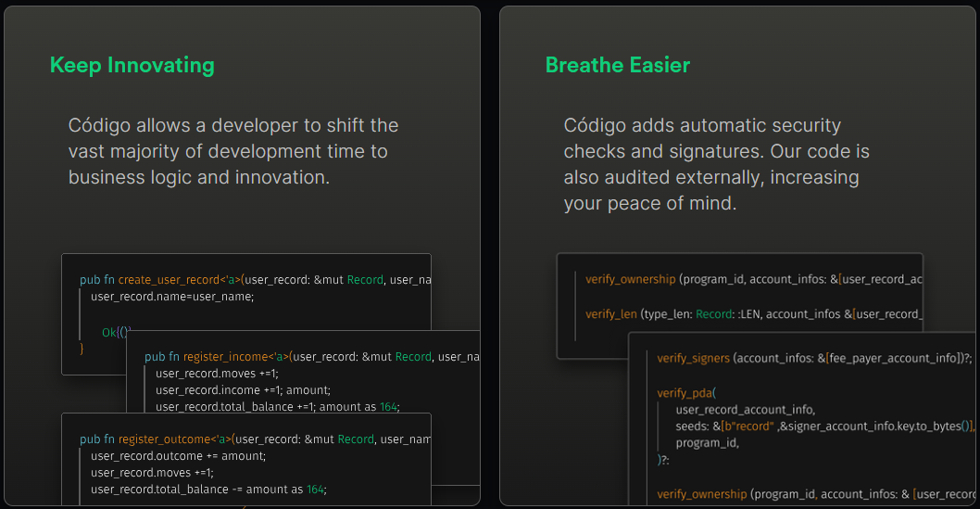Click the Ok(()) return text
This screenshot has width=980, height=509.
[117, 332]
